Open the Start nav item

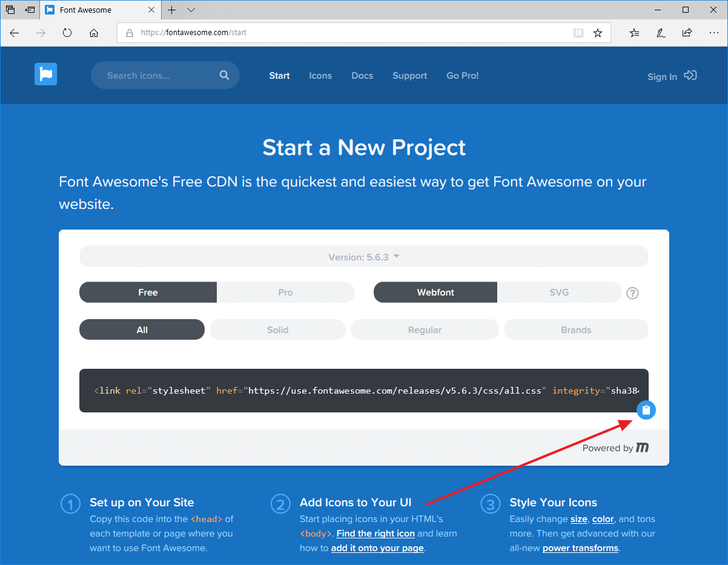click(x=279, y=76)
